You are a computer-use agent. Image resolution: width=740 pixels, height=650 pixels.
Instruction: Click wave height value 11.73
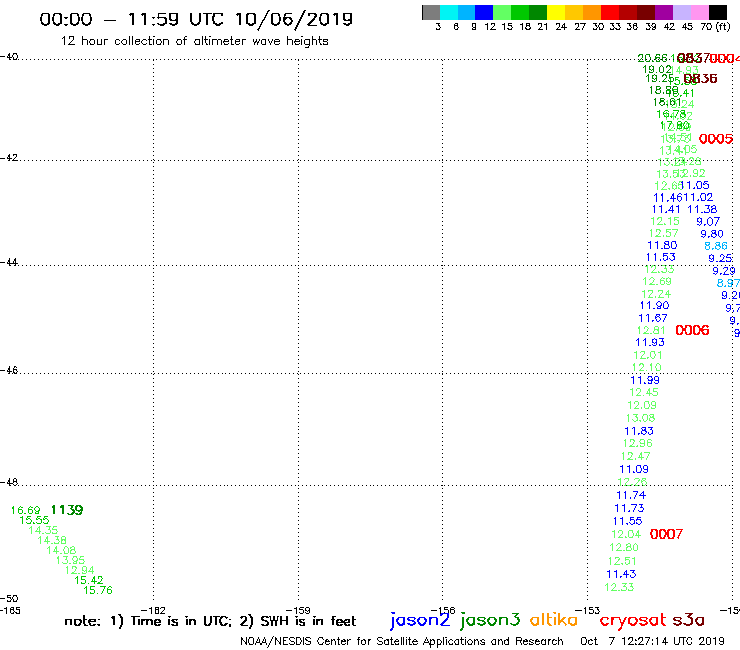[629, 508]
